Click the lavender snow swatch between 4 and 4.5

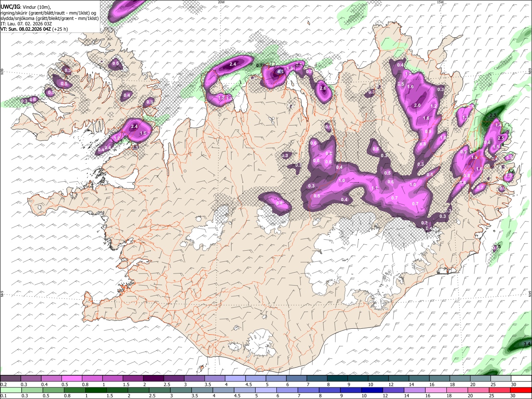(x=235, y=379)
